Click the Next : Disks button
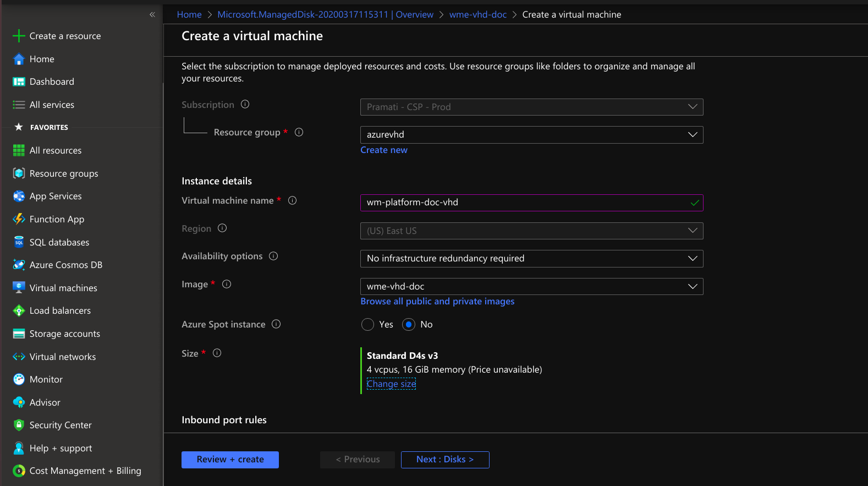This screenshot has height=486, width=868. pos(444,460)
